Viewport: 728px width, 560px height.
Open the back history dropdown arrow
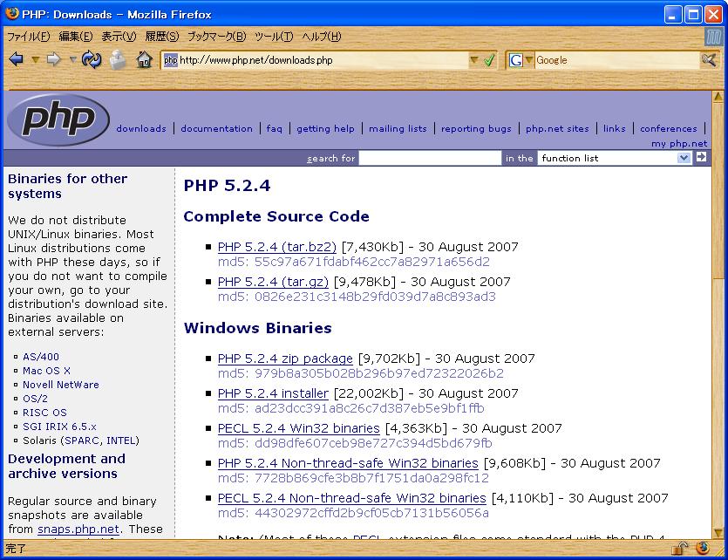35,60
